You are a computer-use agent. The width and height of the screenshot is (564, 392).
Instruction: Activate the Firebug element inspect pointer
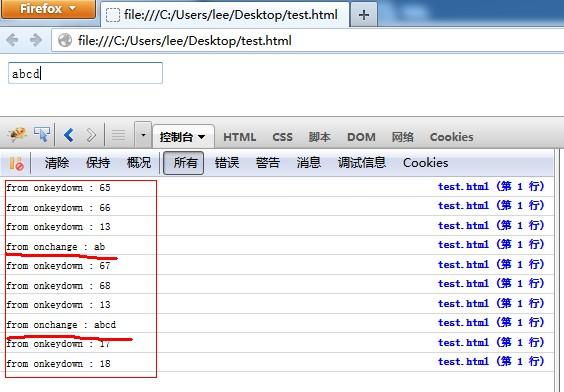click(x=42, y=135)
